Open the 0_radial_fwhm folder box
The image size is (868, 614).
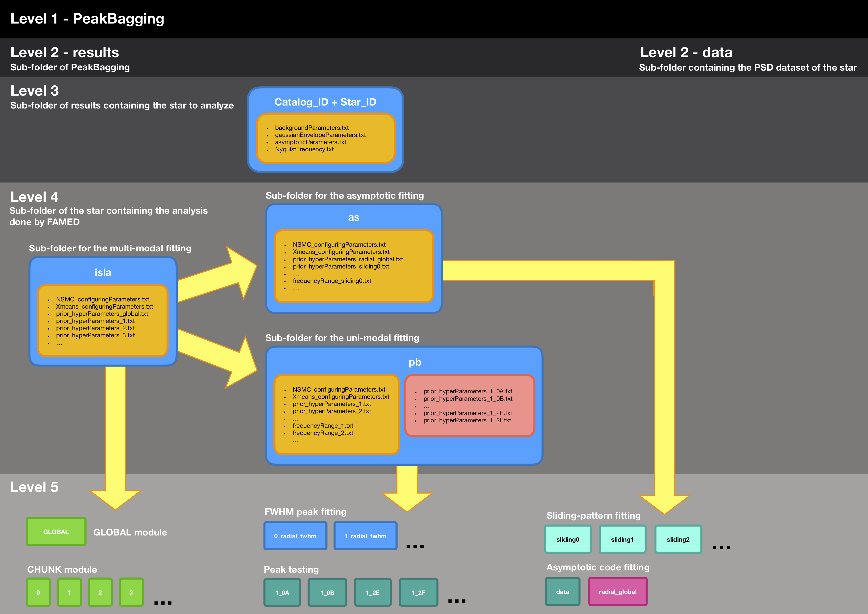295,536
